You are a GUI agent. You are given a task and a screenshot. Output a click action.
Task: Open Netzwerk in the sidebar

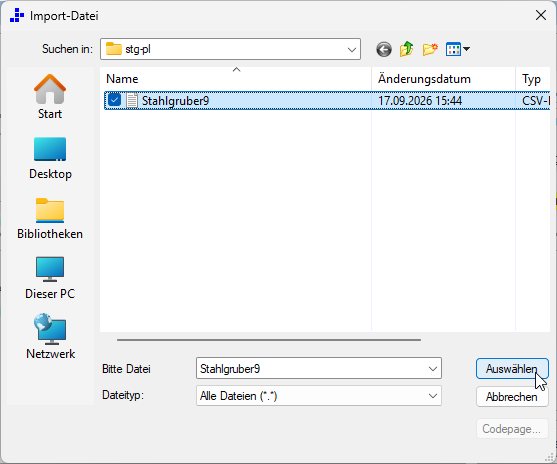pos(50,336)
